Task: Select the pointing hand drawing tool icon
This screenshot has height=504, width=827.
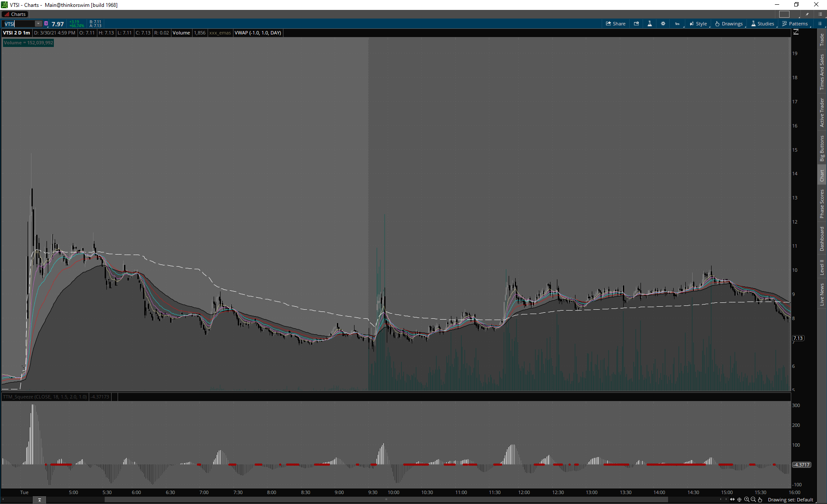Action: 760,500
